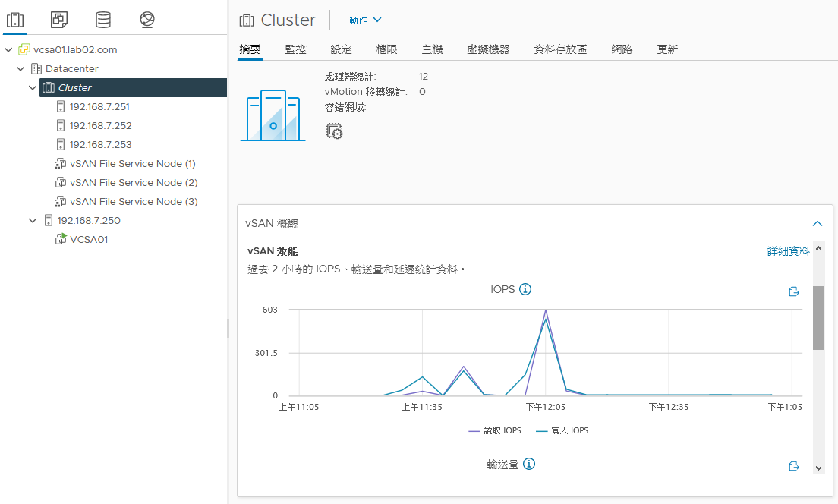The height and width of the screenshot is (504, 838).
Task: Click the vSAN panel scroll up arrow
Action: [x=818, y=248]
